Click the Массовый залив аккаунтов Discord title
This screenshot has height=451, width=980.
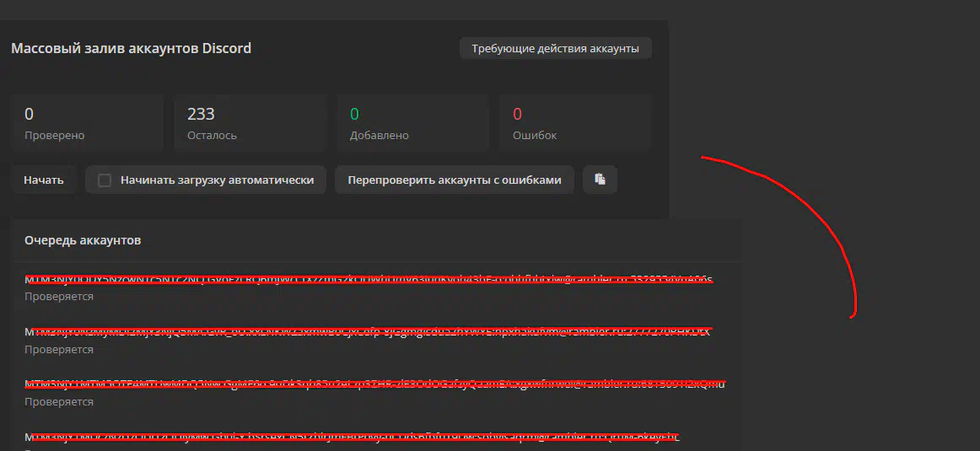point(132,48)
